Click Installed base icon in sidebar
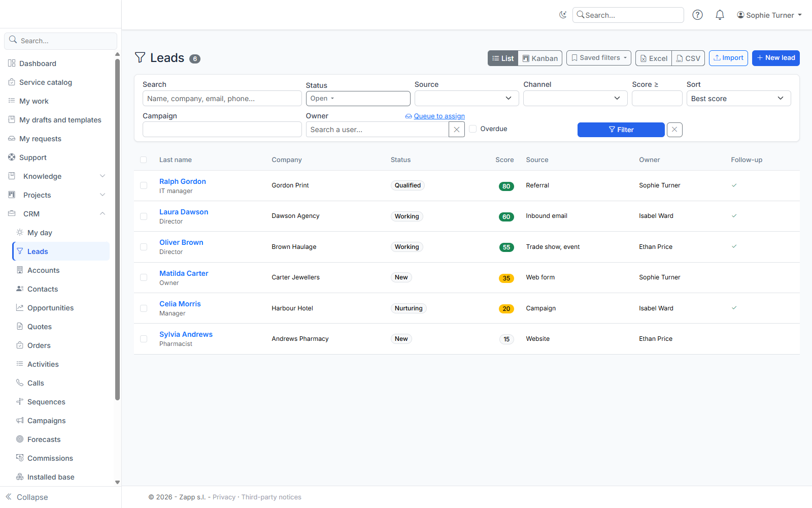Viewport: 812px width, 508px height. coord(20,477)
